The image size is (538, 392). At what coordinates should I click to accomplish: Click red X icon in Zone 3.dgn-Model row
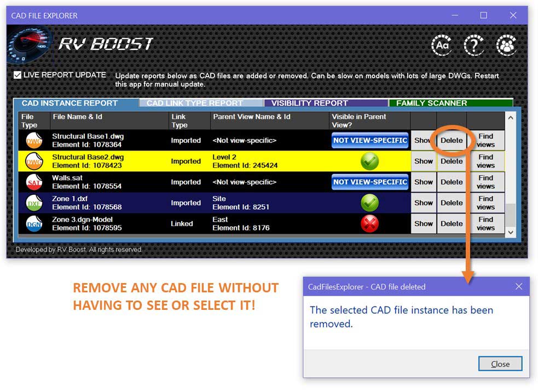pos(369,224)
